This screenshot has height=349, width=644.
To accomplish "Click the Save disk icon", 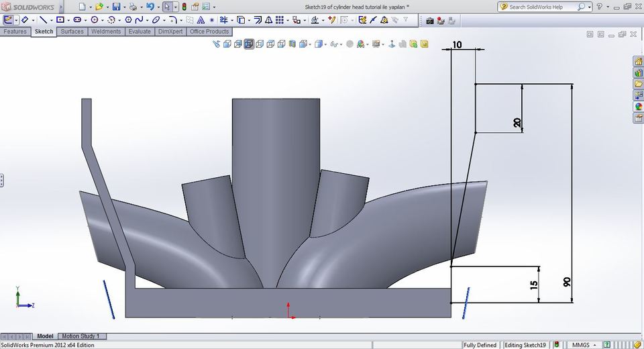I will 116,7.
